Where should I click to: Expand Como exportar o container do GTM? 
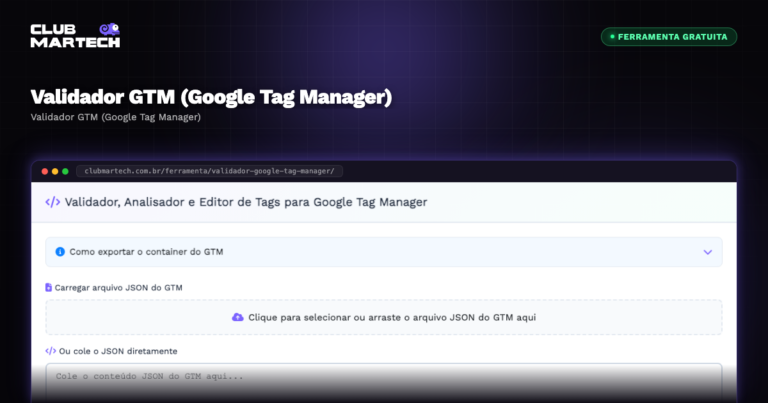click(x=384, y=252)
